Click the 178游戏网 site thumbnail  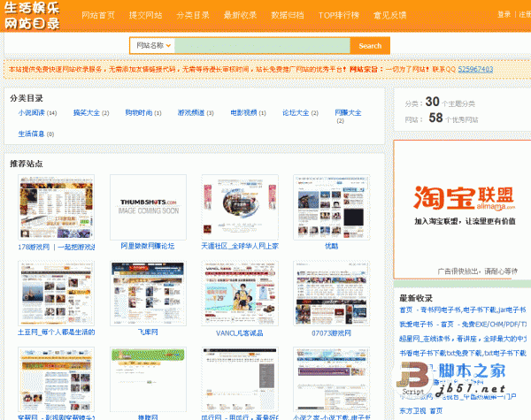[57, 207]
